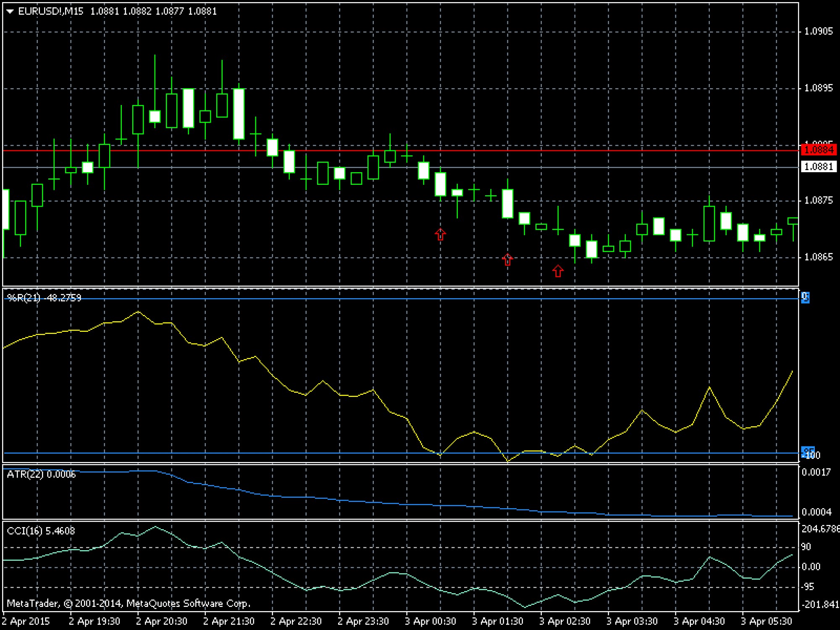Viewport: 840px width, 630px height.
Task: Click the highest red up-arrow signal marker
Action: (440, 234)
